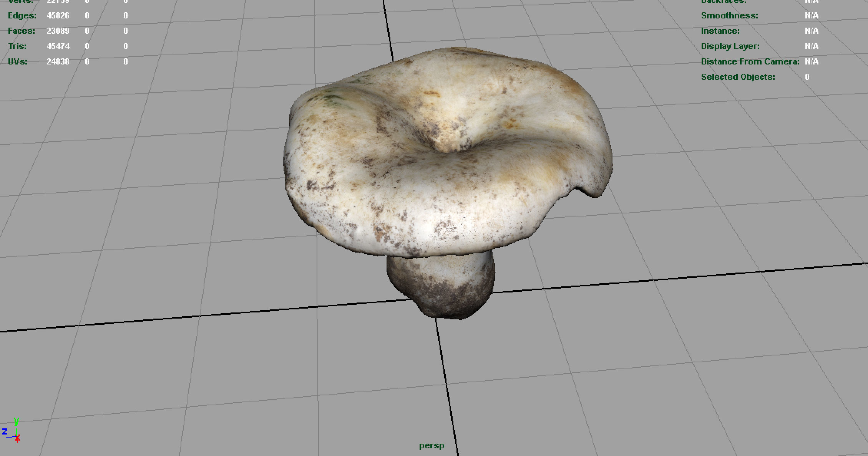Click the N/A value beside Display Layer
Screen dimensions: 868x456
(812, 46)
